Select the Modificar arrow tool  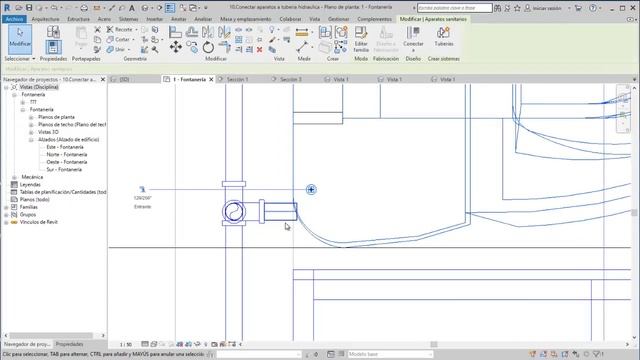[x=20, y=39]
